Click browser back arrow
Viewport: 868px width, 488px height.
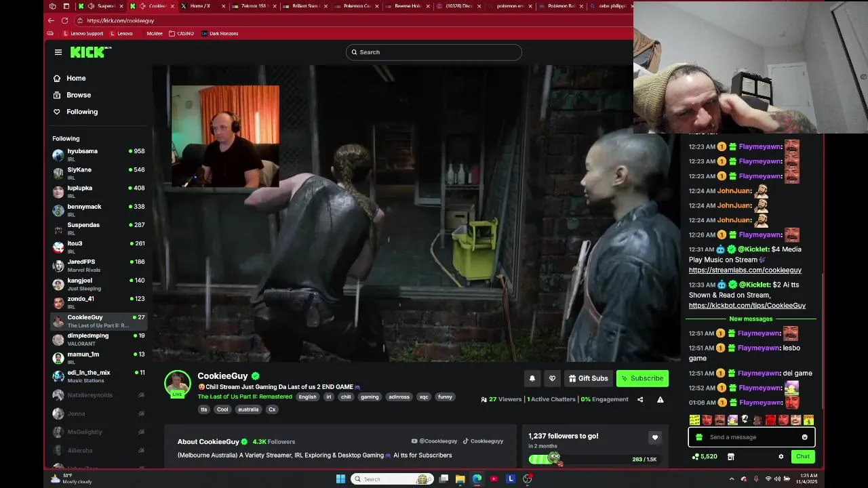[52, 20]
